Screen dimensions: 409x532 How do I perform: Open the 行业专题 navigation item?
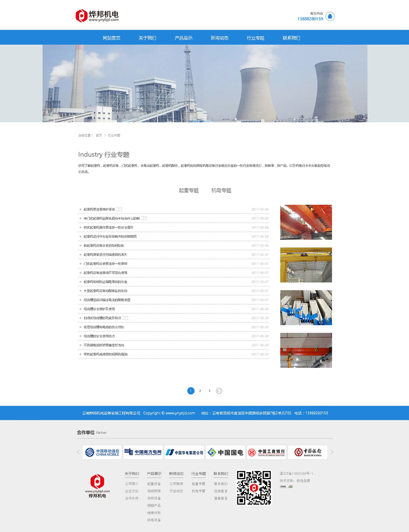(x=255, y=38)
